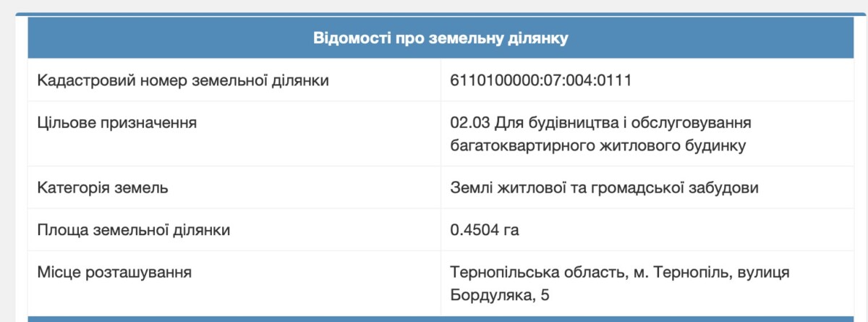The height and width of the screenshot is (322, 868).
Task: Click the 'багатоквартирного житлового будинку' text line
Action: tap(597, 145)
